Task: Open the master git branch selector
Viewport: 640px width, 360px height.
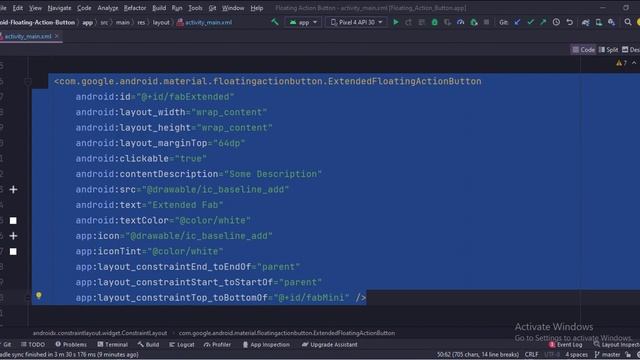Action: tap(608, 354)
